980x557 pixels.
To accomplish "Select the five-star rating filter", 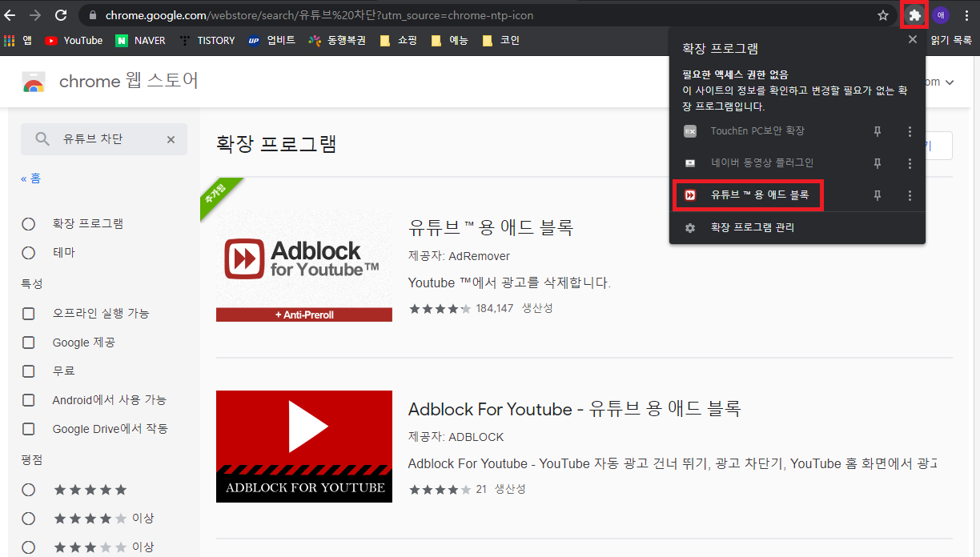I will 29,490.
